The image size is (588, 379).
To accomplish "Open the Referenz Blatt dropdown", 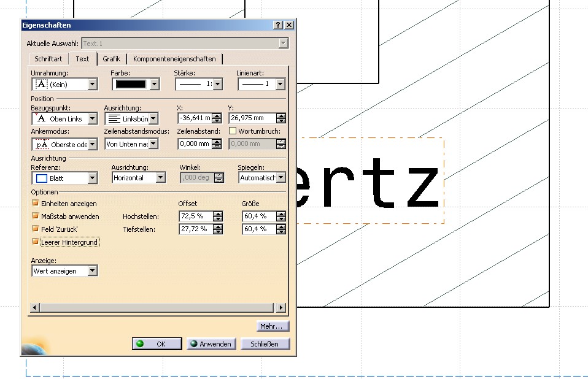I will coord(93,178).
